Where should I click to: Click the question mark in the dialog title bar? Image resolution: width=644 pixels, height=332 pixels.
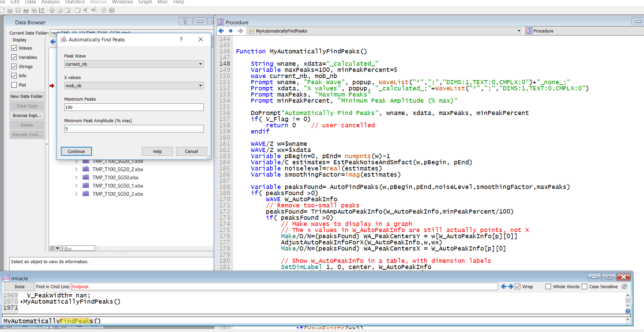(x=181, y=40)
